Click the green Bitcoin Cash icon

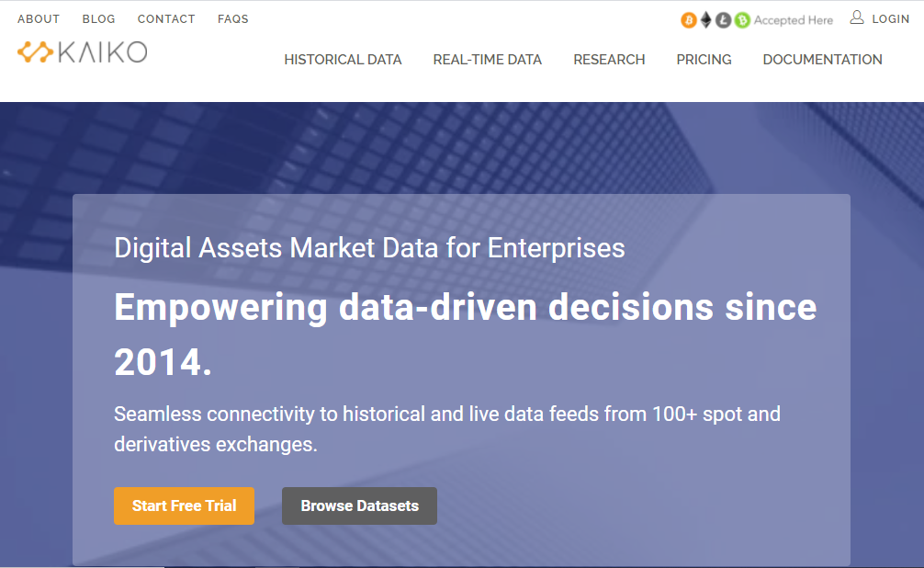point(740,19)
